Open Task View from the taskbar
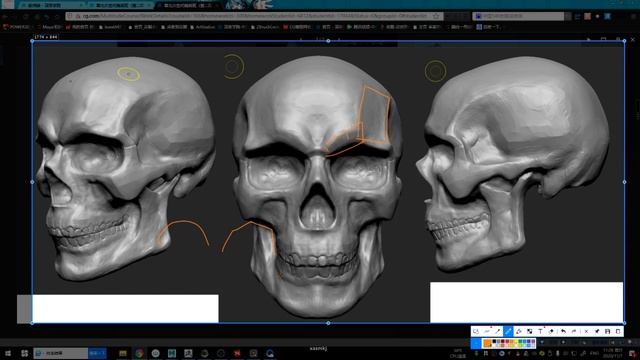The height and width of the screenshot is (360, 640). point(24,353)
